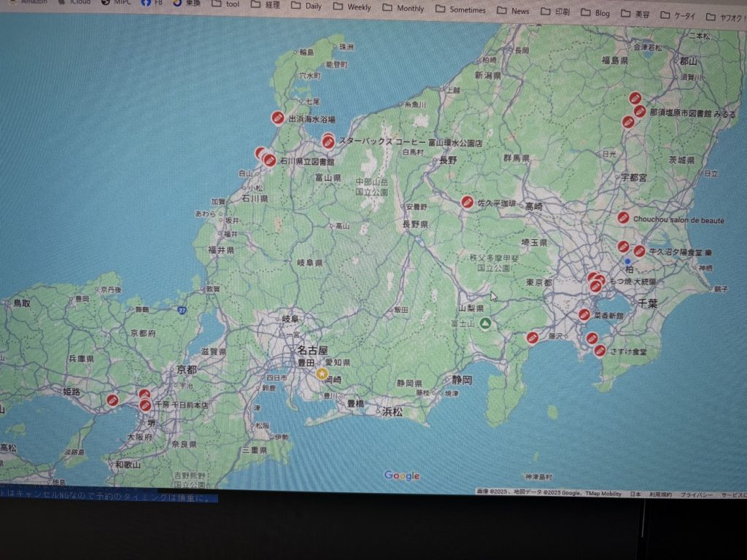Click the red pin for 出浜海水浴場

point(277,118)
